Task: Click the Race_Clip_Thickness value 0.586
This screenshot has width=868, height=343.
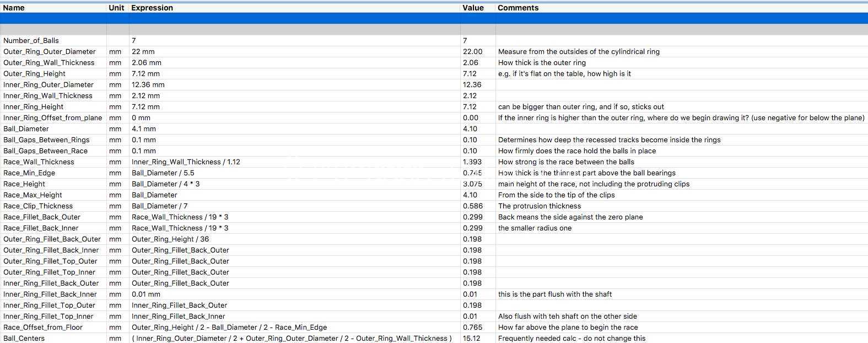Action: point(472,206)
